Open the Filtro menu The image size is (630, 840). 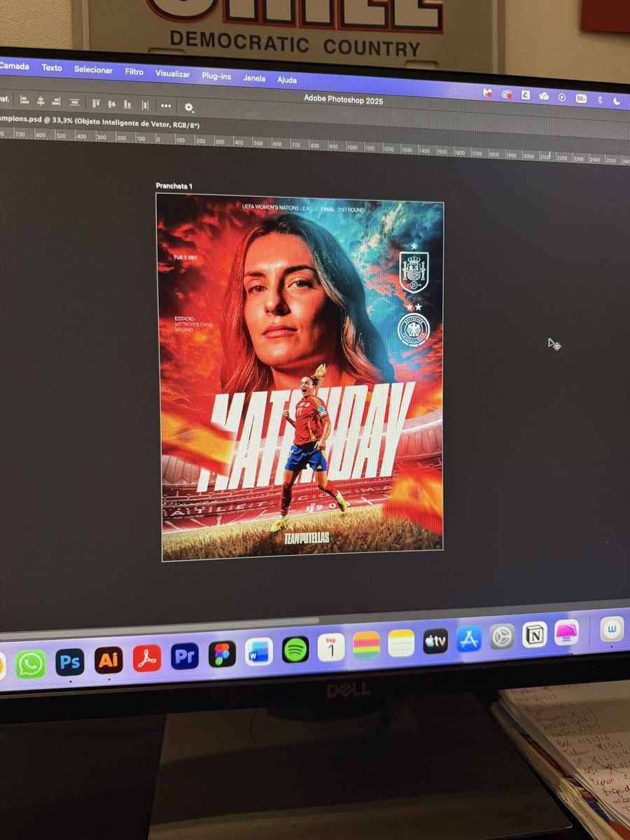tap(134, 72)
